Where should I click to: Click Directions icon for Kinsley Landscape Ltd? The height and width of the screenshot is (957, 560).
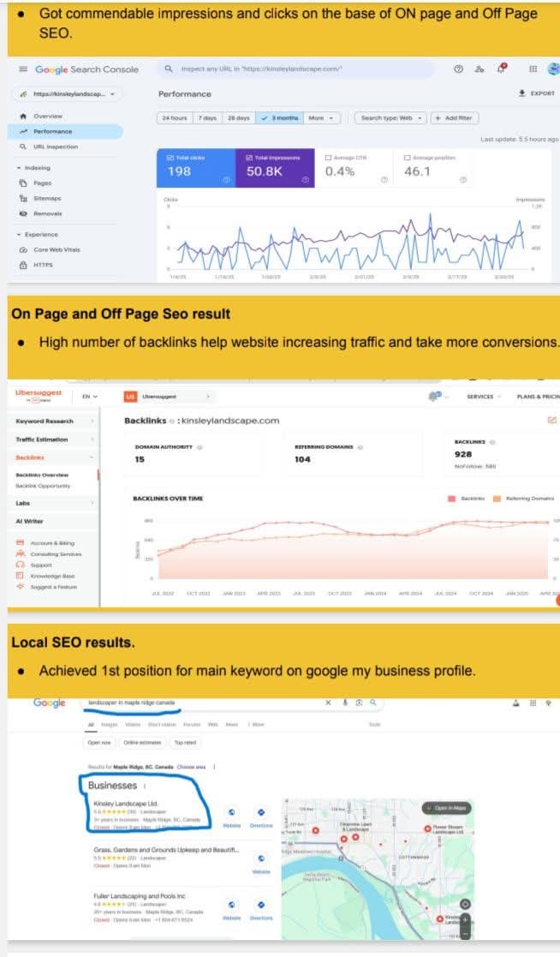pyautogui.click(x=261, y=812)
